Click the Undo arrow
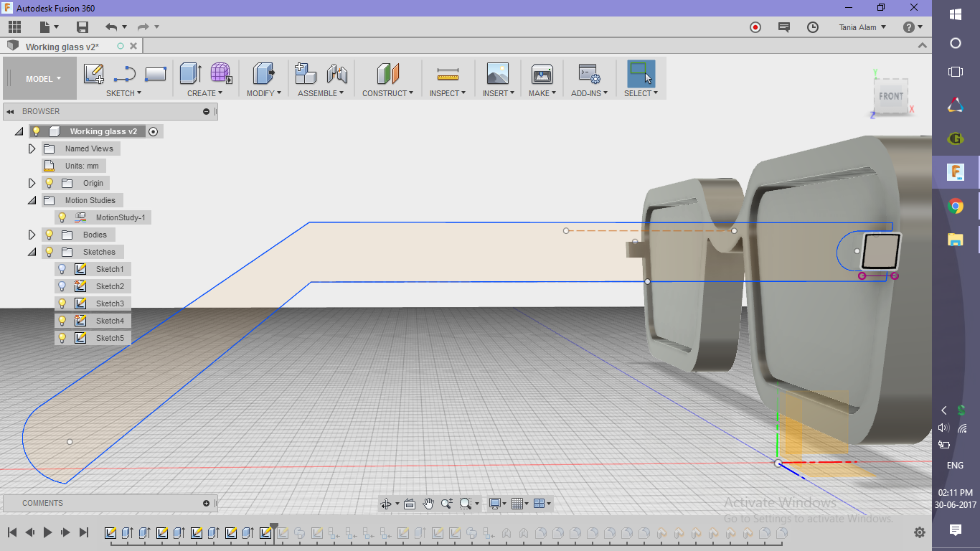This screenshot has height=551, width=980. 111,27
